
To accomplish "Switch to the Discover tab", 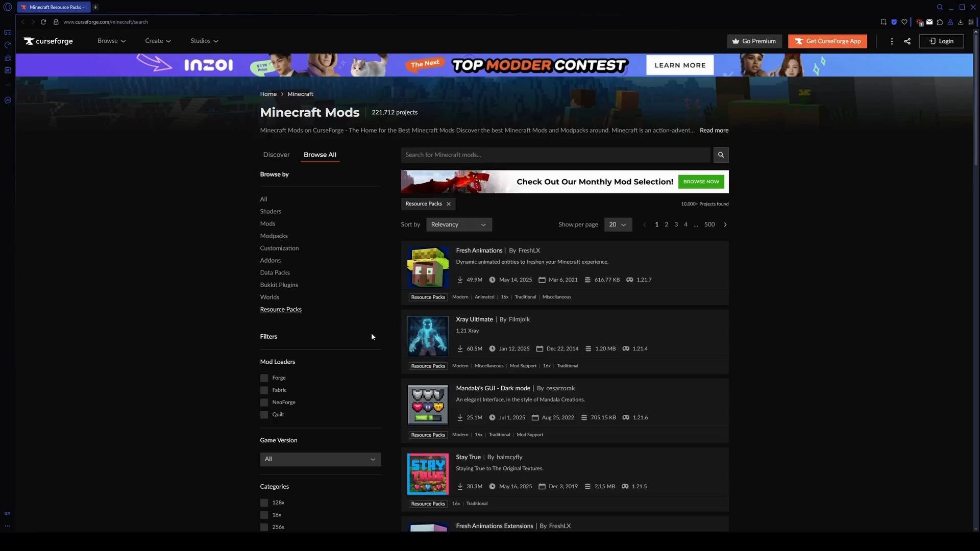I will point(276,155).
